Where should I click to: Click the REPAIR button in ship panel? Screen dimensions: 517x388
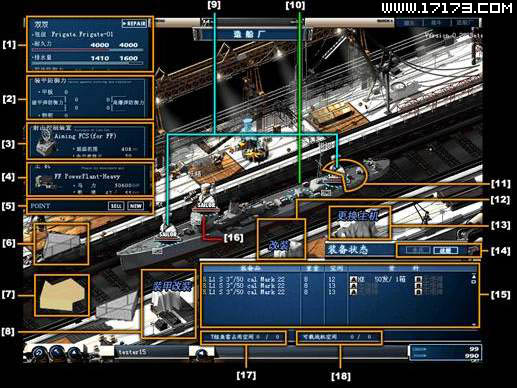coord(134,24)
